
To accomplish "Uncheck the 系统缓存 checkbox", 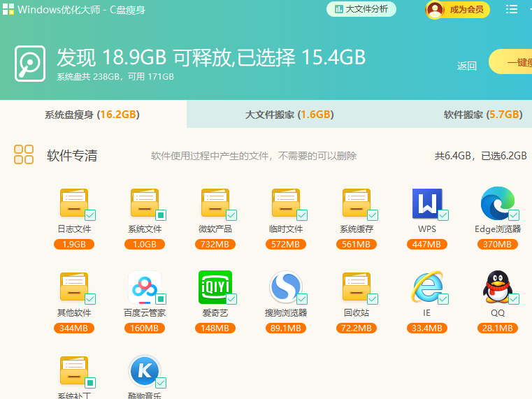I will (373, 215).
